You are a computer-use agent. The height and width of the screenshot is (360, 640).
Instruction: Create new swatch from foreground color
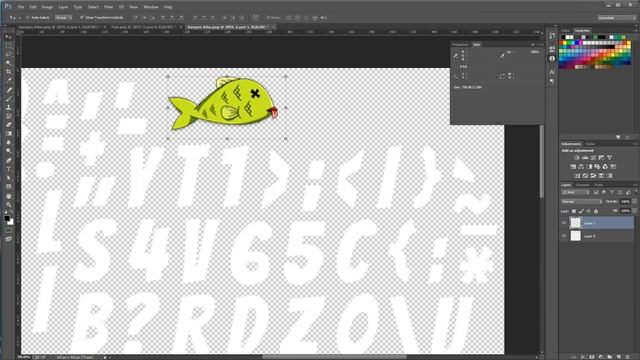point(618,137)
